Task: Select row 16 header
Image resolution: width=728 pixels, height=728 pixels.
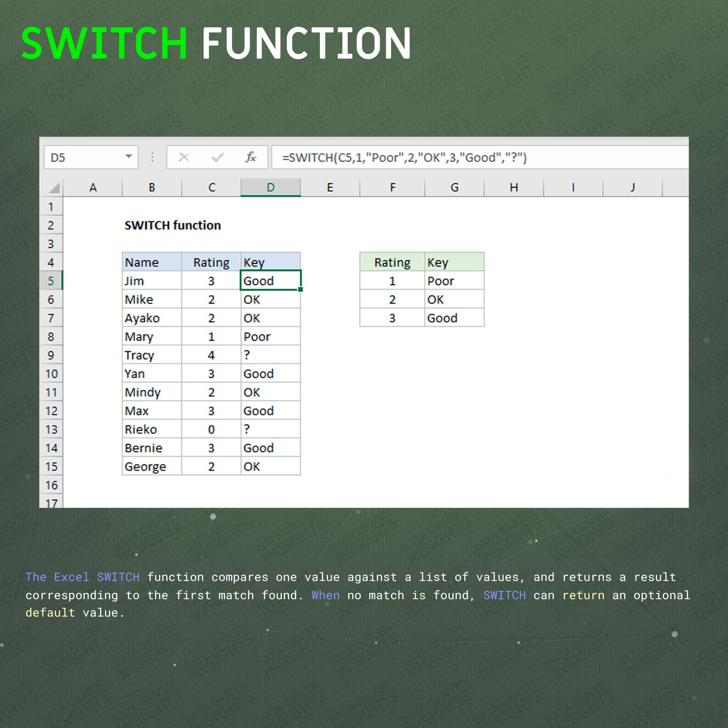Action: pos(51,485)
